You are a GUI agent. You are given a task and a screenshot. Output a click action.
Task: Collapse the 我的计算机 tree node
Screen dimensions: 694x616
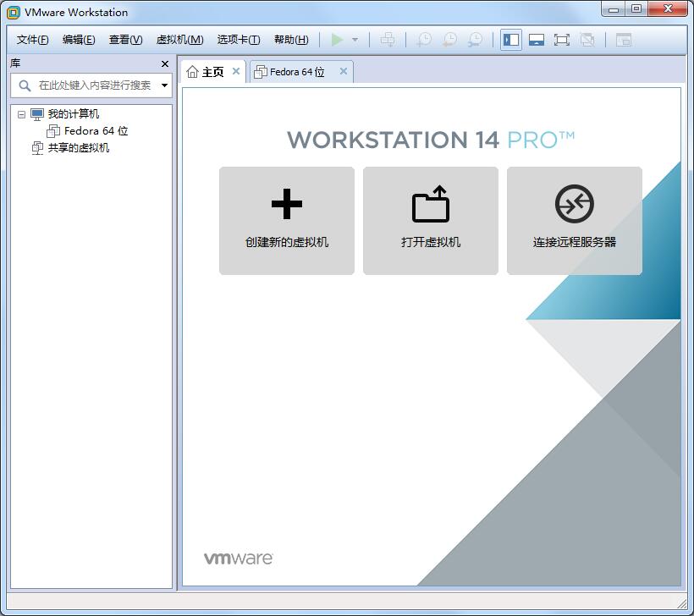click(19, 113)
